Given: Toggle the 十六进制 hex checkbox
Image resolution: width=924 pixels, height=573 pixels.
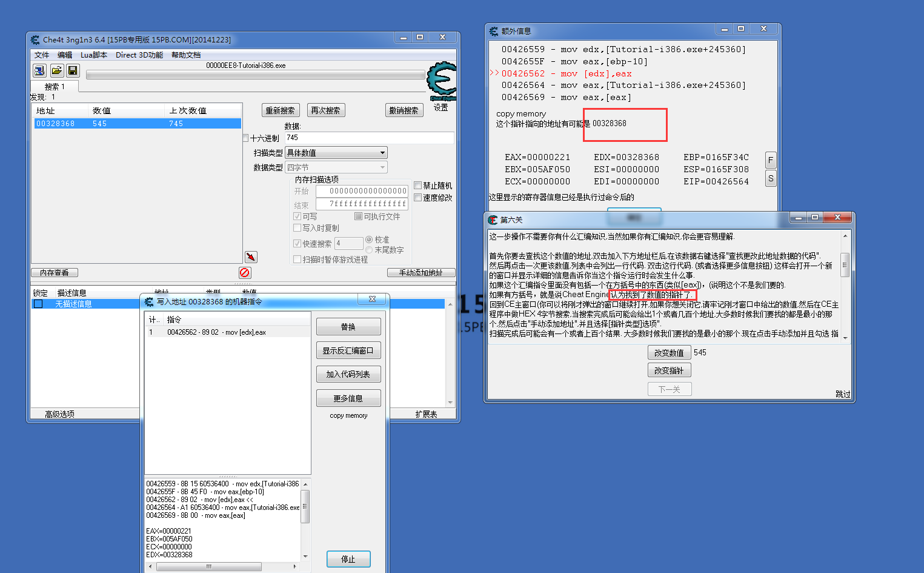Looking at the screenshot, I should pyautogui.click(x=245, y=138).
